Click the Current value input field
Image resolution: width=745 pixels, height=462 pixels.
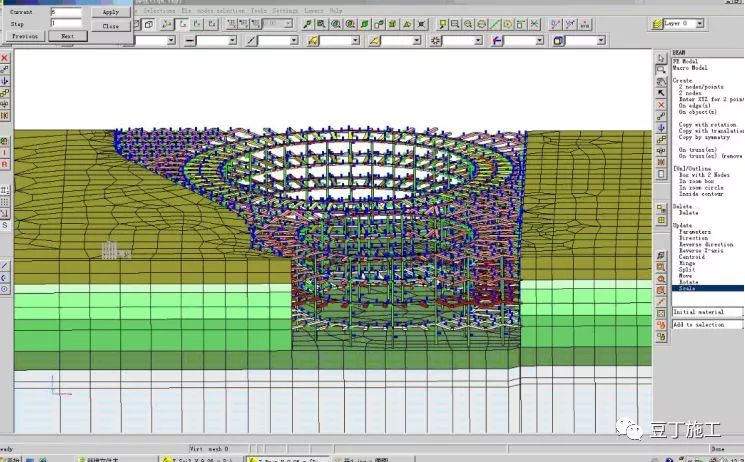(x=66, y=12)
